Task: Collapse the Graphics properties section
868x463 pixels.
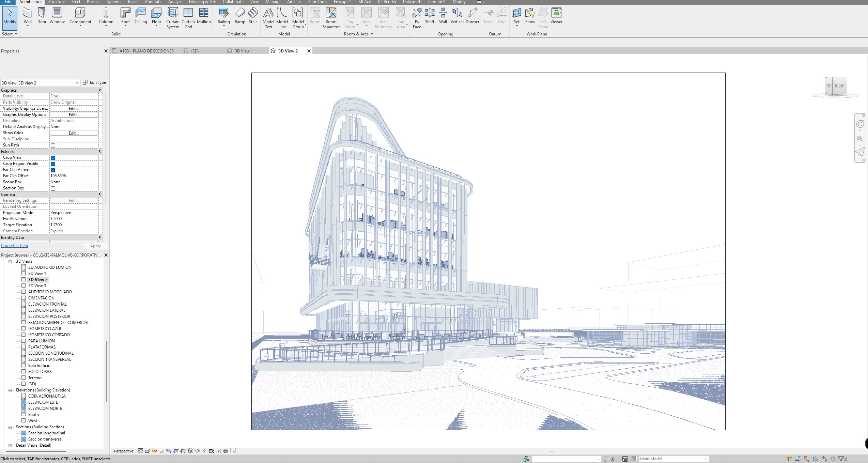Action: click(x=99, y=90)
